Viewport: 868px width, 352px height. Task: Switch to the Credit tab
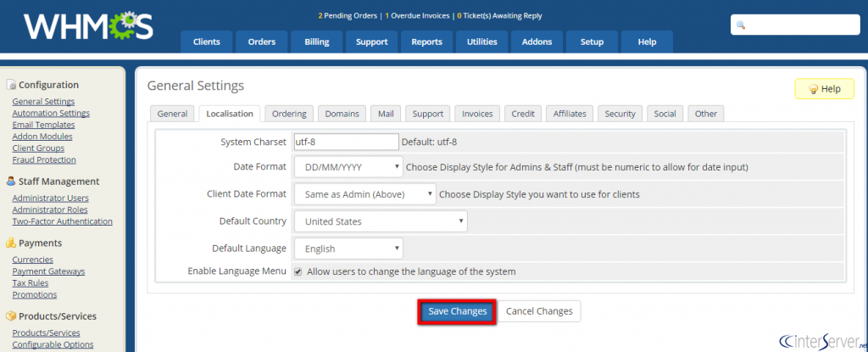point(523,114)
